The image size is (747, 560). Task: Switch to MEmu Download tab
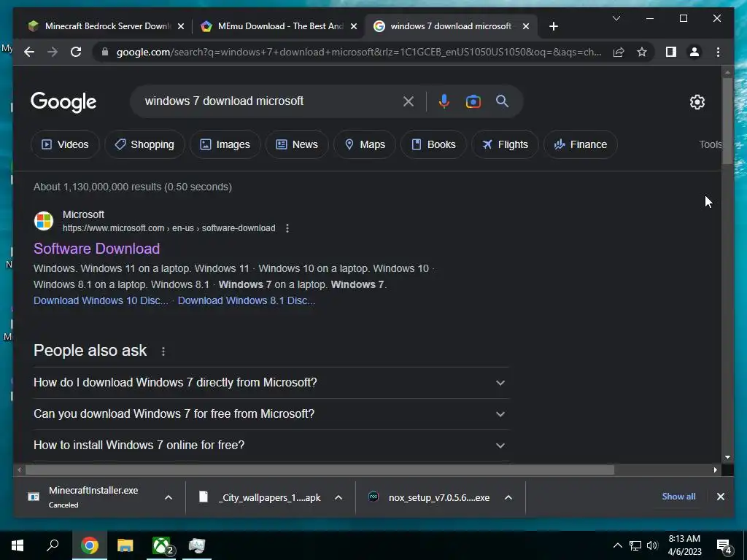click(277, 26)
